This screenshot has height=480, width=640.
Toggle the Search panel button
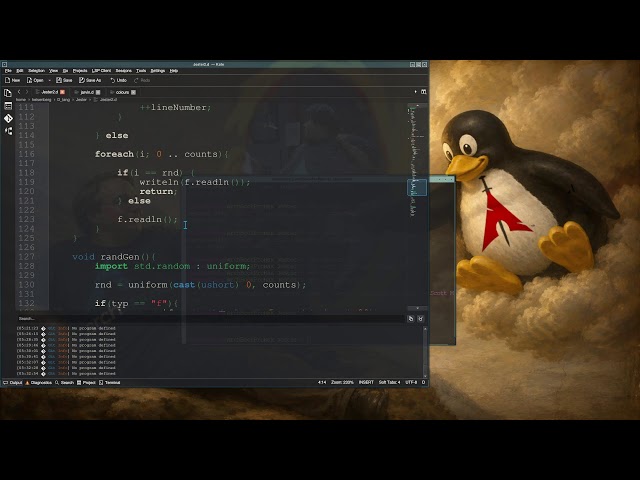tap(64, 383)
